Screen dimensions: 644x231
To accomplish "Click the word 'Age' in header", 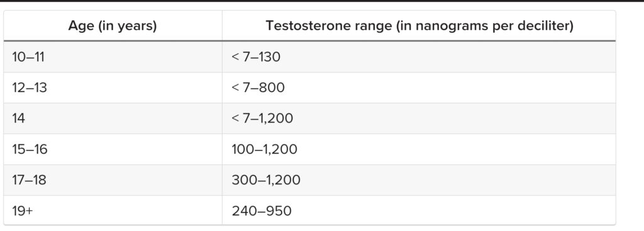I will coord(79,26).
